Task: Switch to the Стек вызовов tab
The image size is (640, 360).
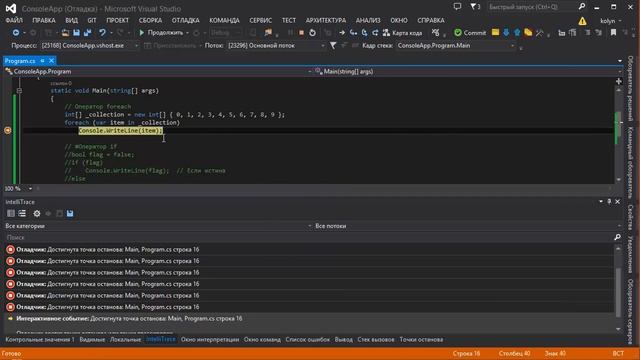Action: point(376,340)
